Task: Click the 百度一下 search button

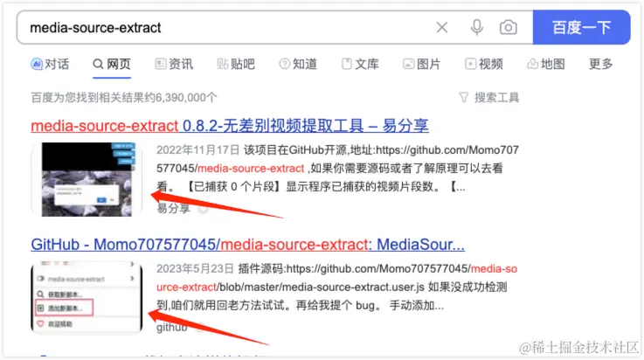Action: pos(581,27)
